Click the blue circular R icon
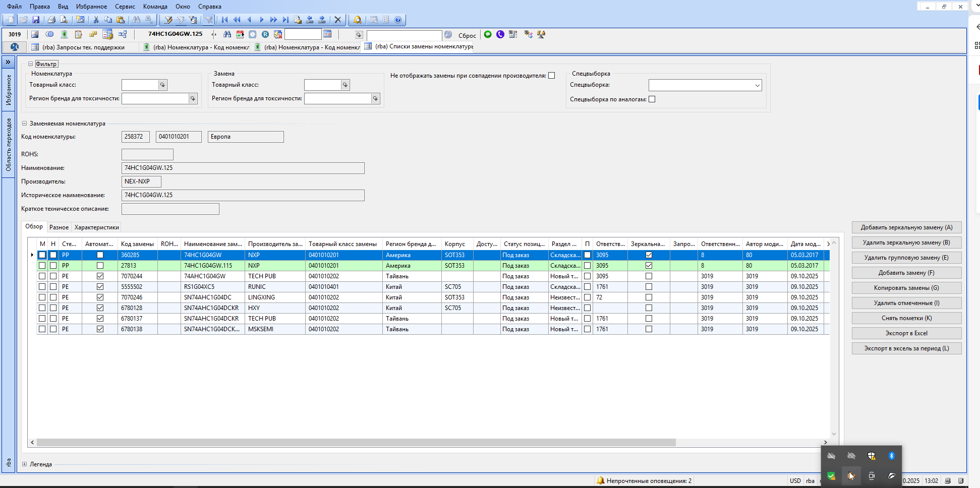 265,34
